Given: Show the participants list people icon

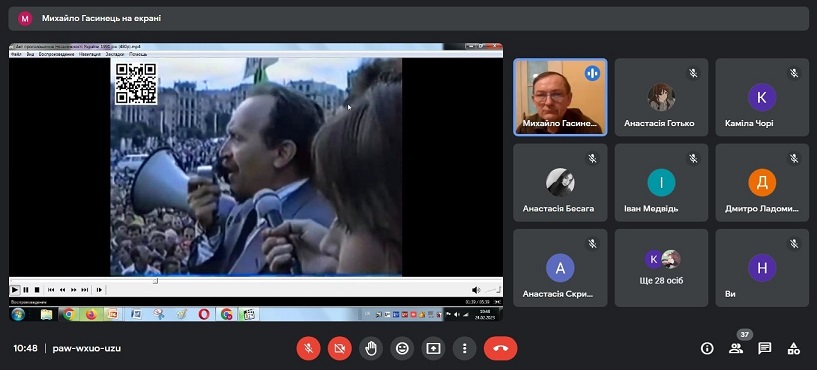Looking at the screenshot, I should pyautogui.click(x=736, y=348).
